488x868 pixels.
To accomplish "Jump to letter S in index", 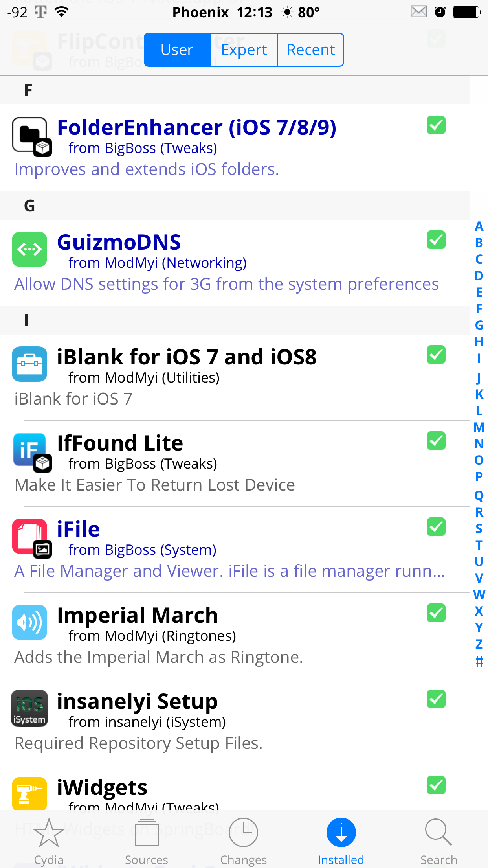I will coord(479,529).
